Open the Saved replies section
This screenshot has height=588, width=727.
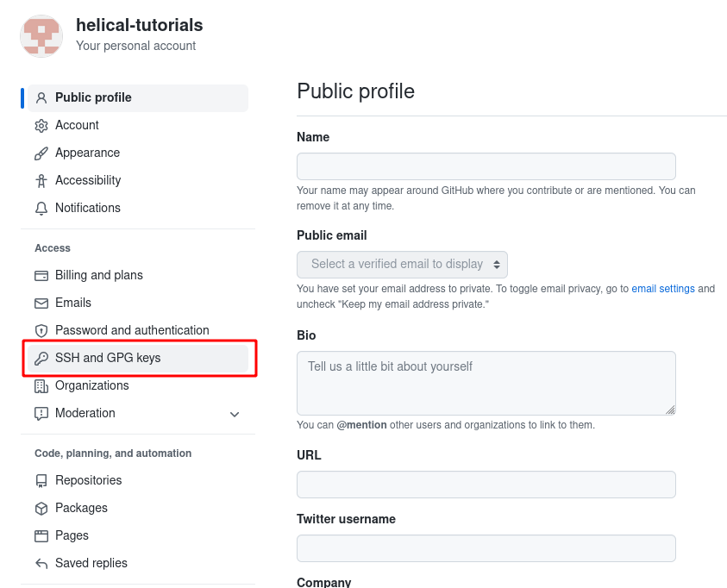click(x=91, y=563)
